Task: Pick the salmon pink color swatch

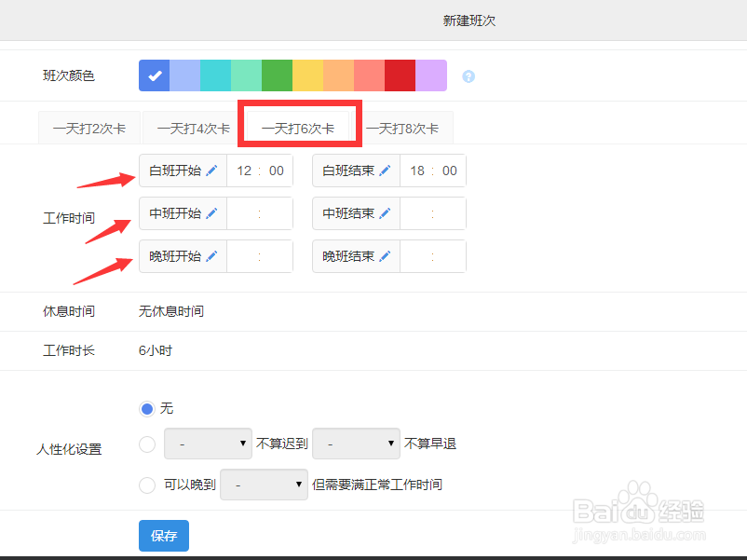Action: [x=369, y=75]
